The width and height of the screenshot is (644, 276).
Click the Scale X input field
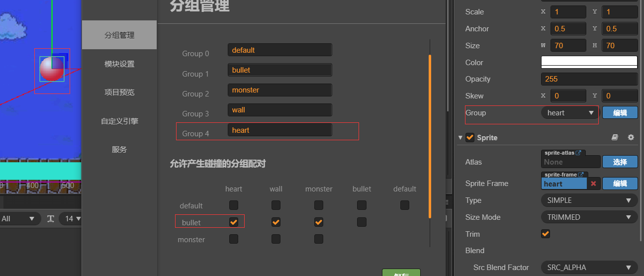(x=568, y=12)
